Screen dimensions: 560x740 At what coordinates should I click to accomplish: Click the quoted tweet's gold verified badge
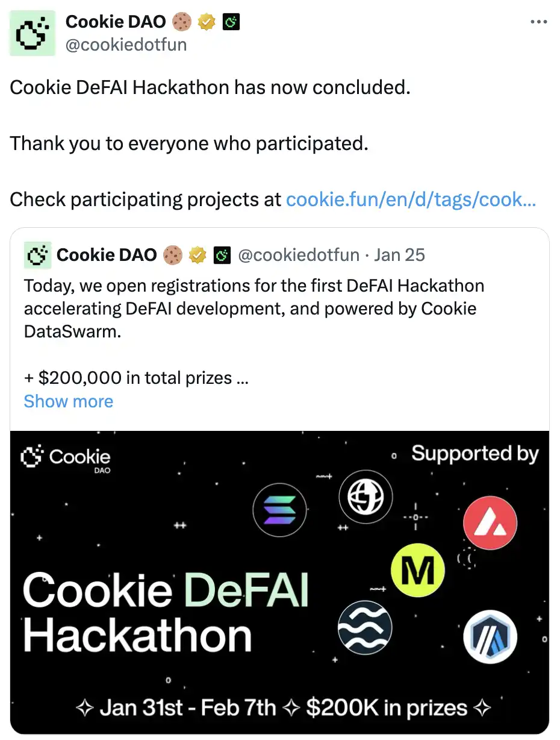tap(197, 256)
